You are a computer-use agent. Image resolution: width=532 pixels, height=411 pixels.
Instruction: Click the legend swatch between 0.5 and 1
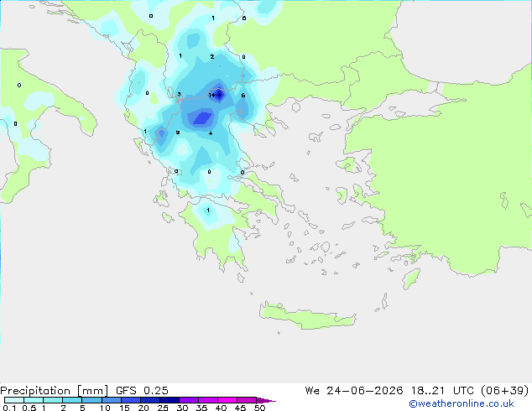34,400
